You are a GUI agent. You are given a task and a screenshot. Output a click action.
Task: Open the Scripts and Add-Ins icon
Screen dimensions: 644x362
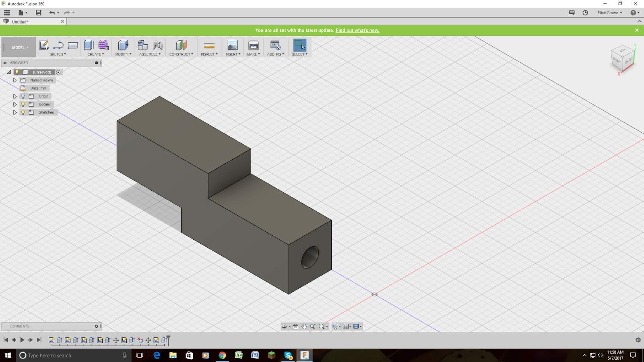275,45
